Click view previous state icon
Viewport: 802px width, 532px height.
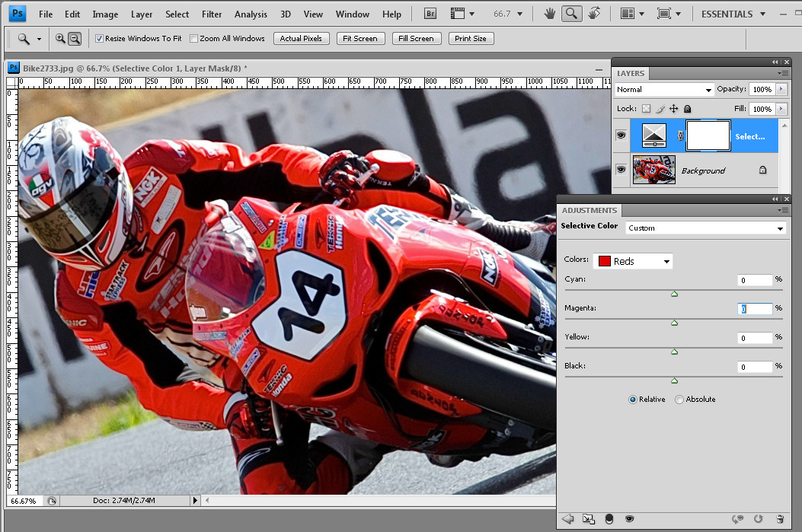tap(737, 519)
